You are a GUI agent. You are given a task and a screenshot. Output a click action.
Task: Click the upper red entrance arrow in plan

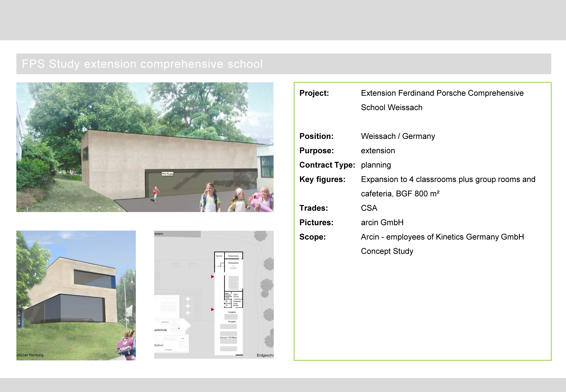click(x=213, y=277)
